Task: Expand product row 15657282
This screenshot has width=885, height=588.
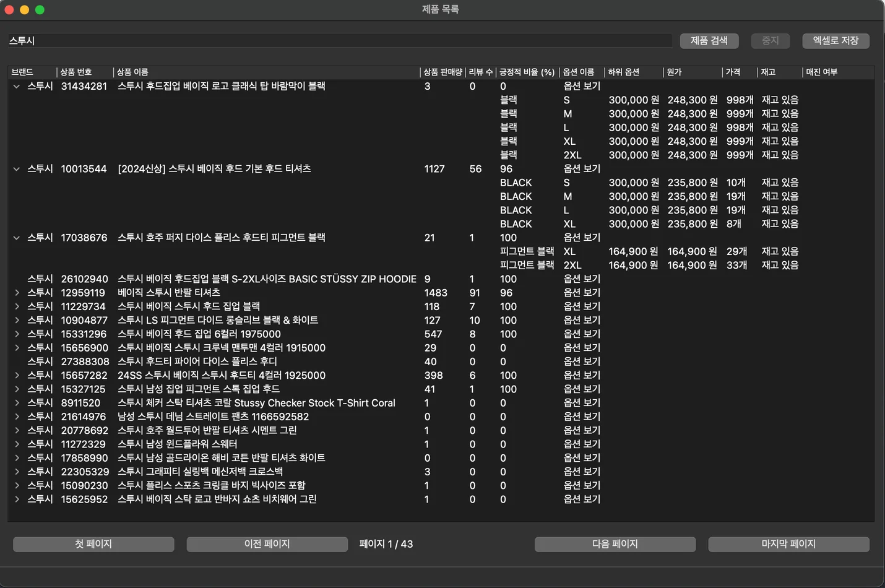Action: [17, 376]
